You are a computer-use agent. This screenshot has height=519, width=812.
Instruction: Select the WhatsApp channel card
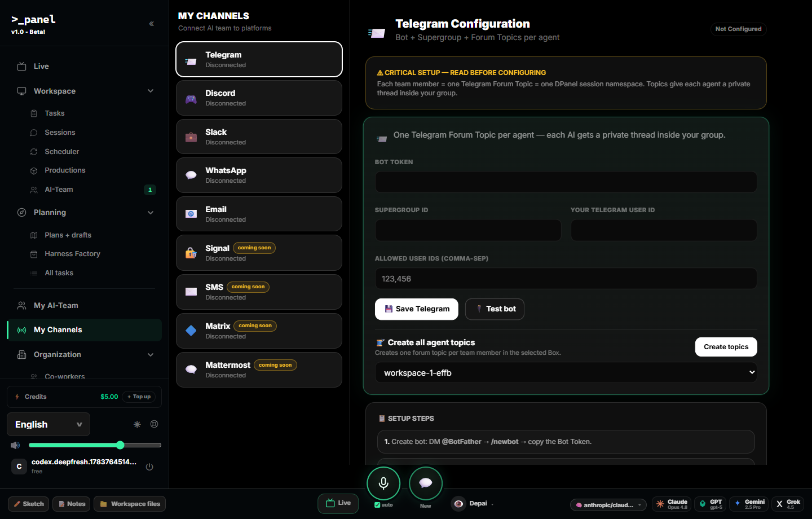pyautogui.click(x=259, y=175)
